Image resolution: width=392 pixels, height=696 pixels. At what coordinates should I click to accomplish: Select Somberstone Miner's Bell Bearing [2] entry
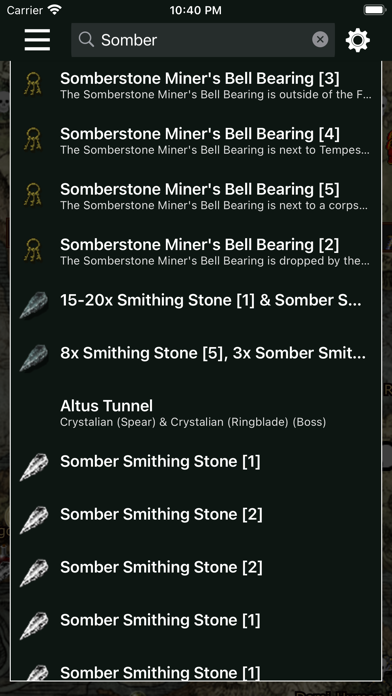coord(196,250)
